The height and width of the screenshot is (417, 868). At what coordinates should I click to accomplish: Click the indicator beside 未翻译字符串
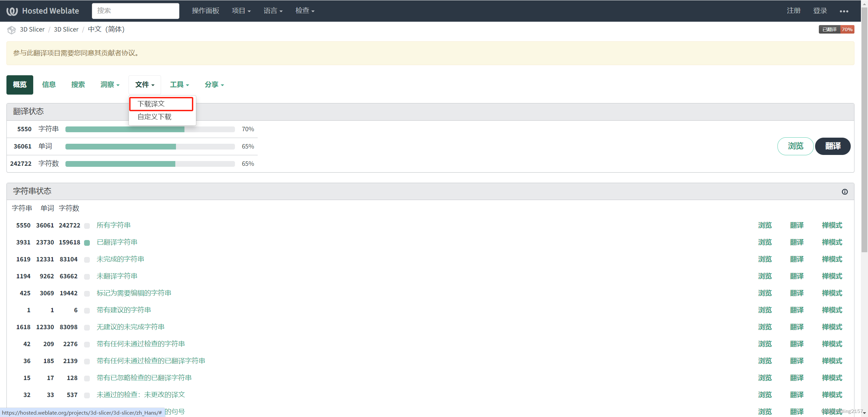pos(87,277)
